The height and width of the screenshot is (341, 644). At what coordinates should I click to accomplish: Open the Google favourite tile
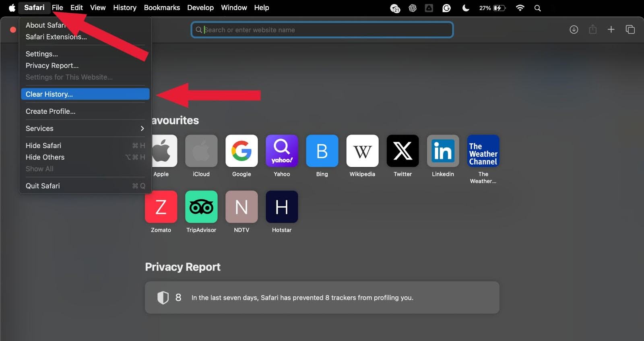[242, 151]
